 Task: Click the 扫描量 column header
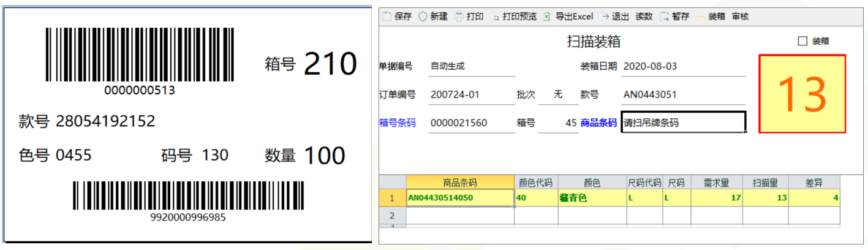tap(766, 183)
